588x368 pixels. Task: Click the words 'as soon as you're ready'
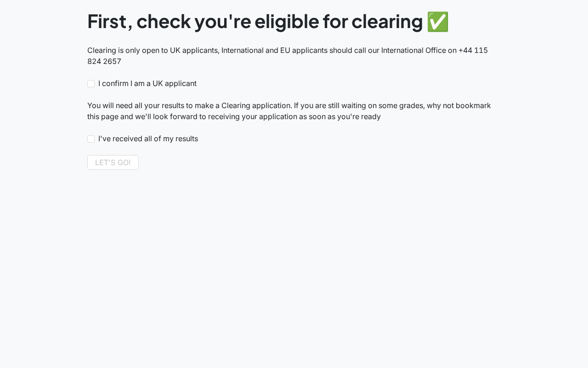point(340,116)
